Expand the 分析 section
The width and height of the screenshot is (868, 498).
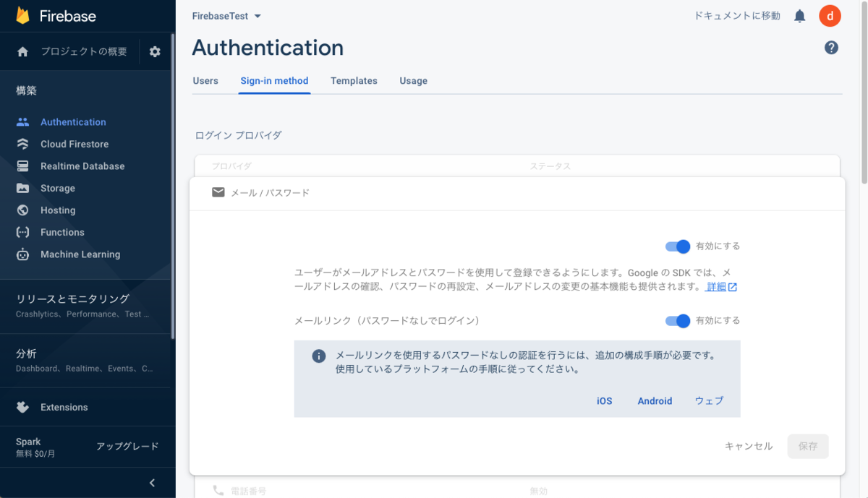[x=87, y=360]
